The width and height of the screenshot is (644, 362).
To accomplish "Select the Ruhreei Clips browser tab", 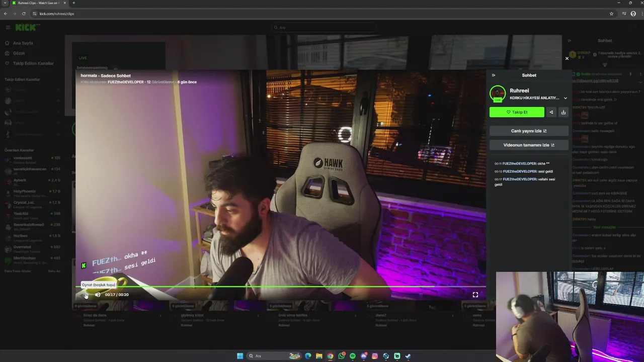I will pos(39,3).
